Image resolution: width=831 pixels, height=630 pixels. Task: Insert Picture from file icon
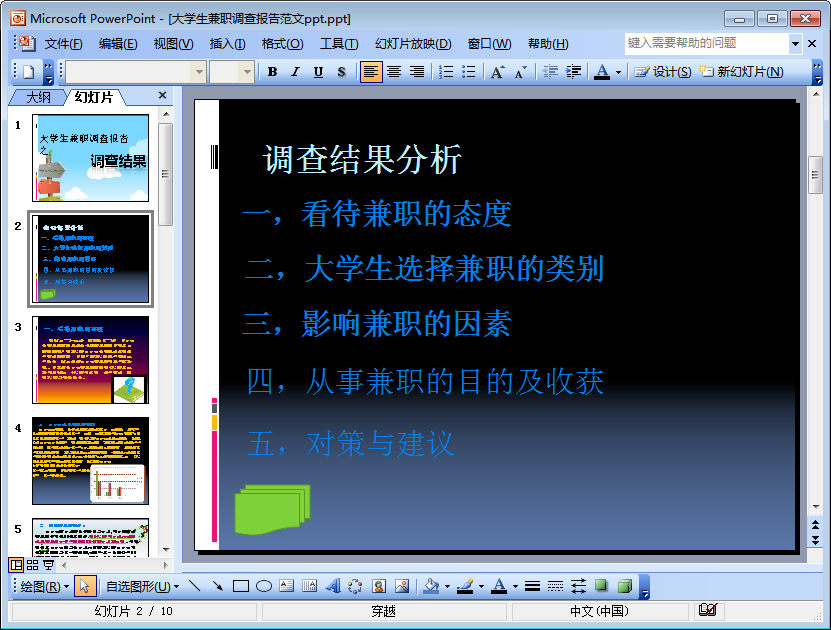pyautogui.click(x=402, y=586)
